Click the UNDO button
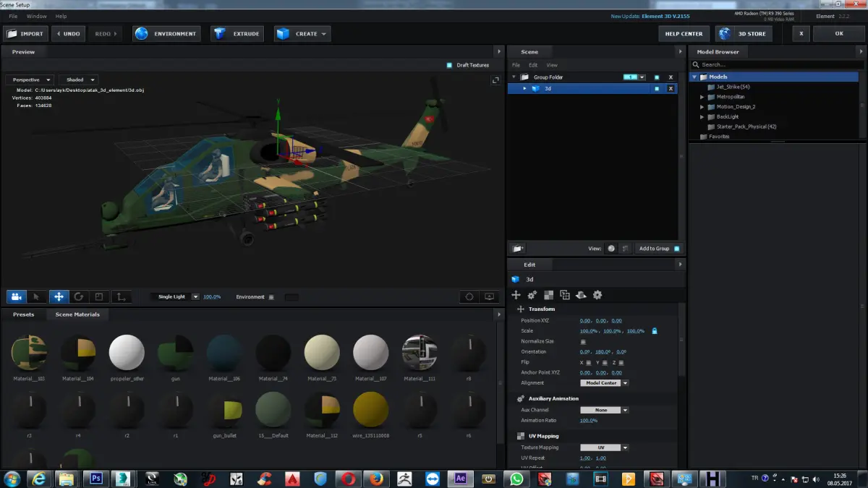The width and height of the screenshot is (868, 488). point(68,34)
